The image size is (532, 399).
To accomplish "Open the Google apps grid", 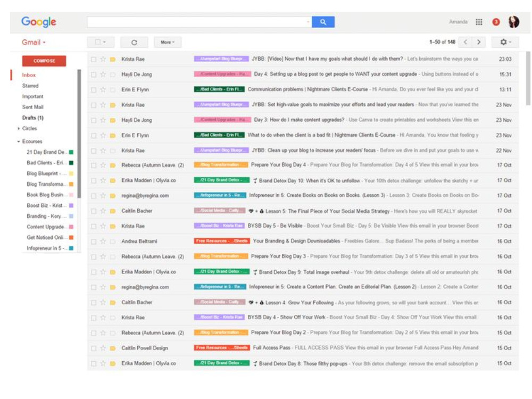I will (479, 22).
